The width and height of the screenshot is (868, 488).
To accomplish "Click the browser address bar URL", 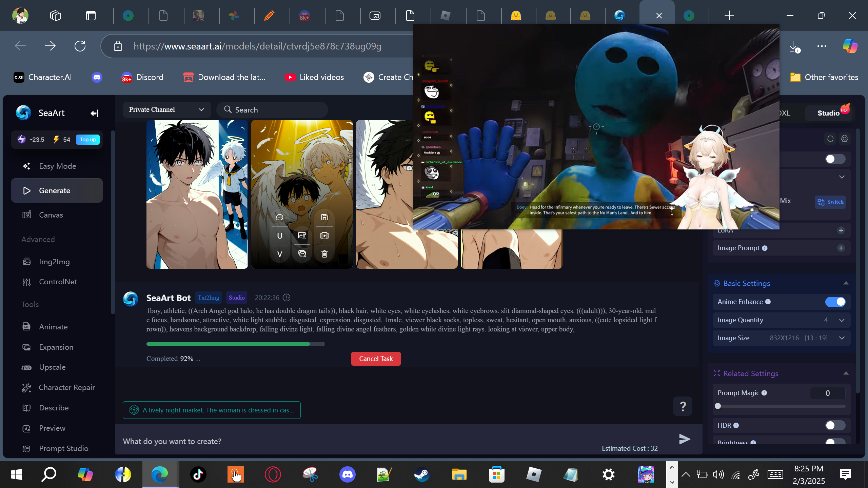I will click(x=257, y=46).
